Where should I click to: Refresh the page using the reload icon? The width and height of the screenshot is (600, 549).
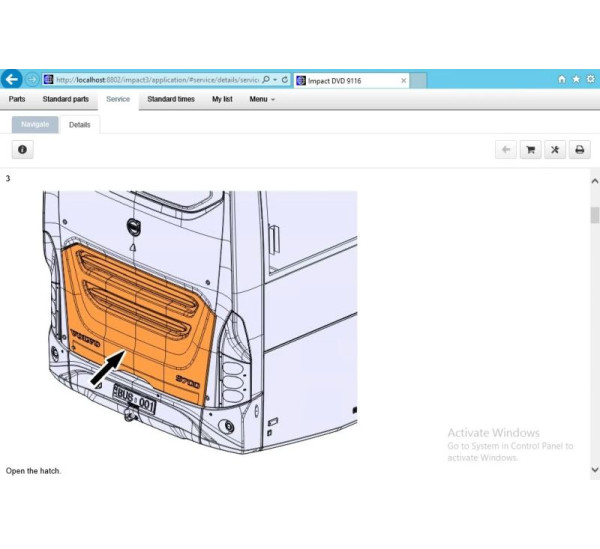pyautogui.click(x=286, y=80)
